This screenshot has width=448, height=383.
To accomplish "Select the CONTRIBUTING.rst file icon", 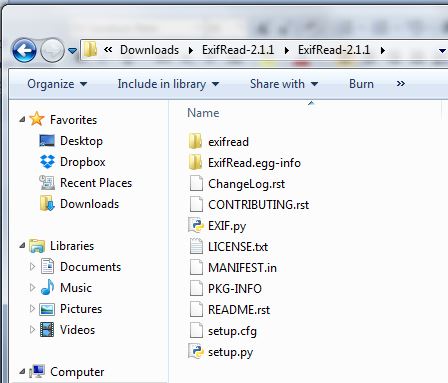I will (x=196, y=204).
